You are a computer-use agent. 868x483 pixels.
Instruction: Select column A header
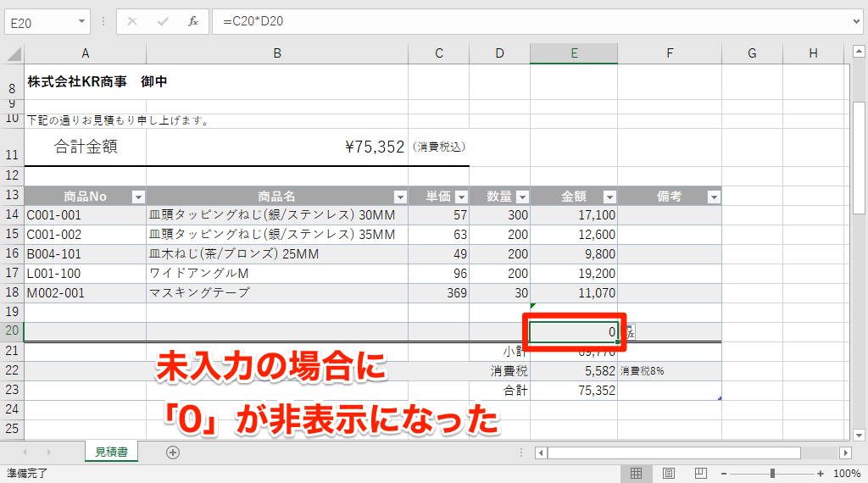pos(86,53)
